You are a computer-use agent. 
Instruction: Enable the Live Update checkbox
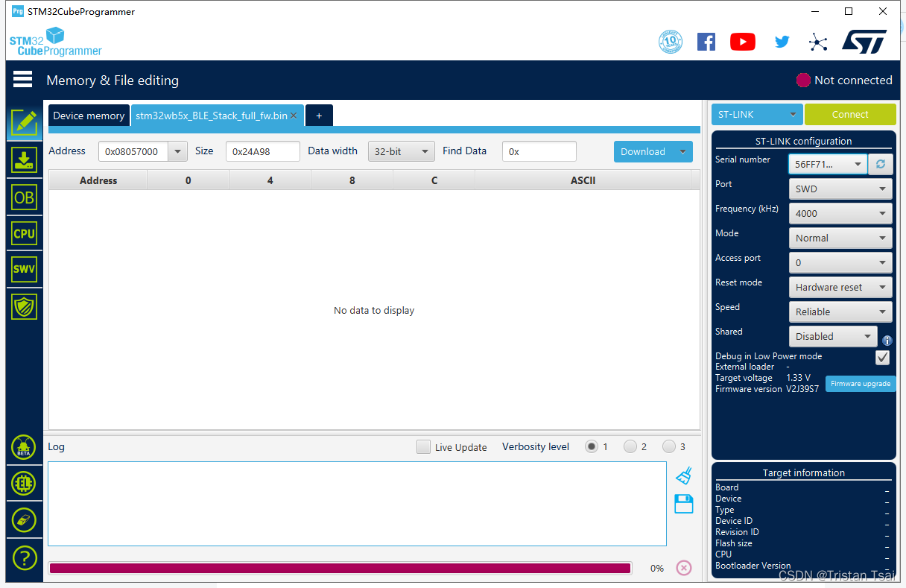pos(423,447)
